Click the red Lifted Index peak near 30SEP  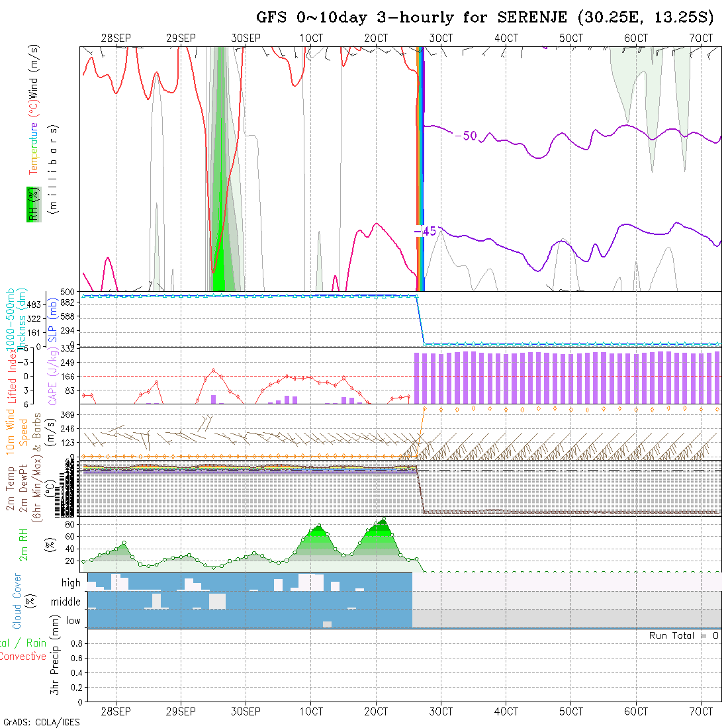click(x=213, y=370)
